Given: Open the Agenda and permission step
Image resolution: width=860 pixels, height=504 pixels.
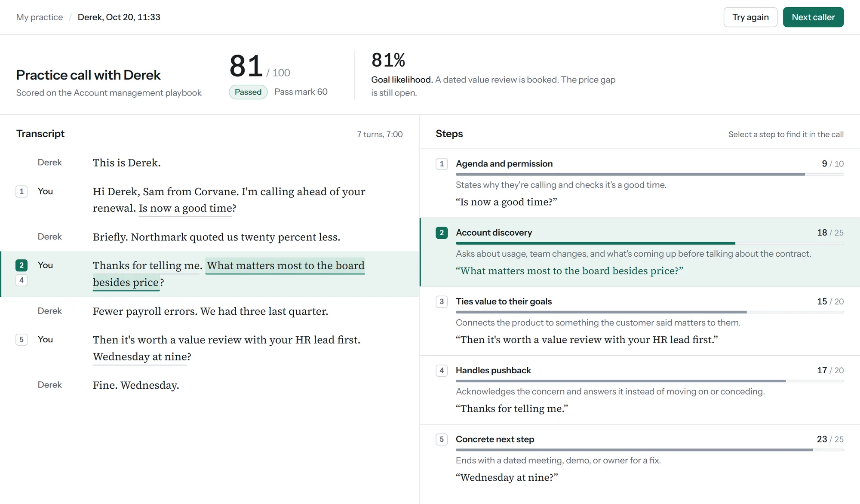Looking at the screenshot, I should 640,183.
